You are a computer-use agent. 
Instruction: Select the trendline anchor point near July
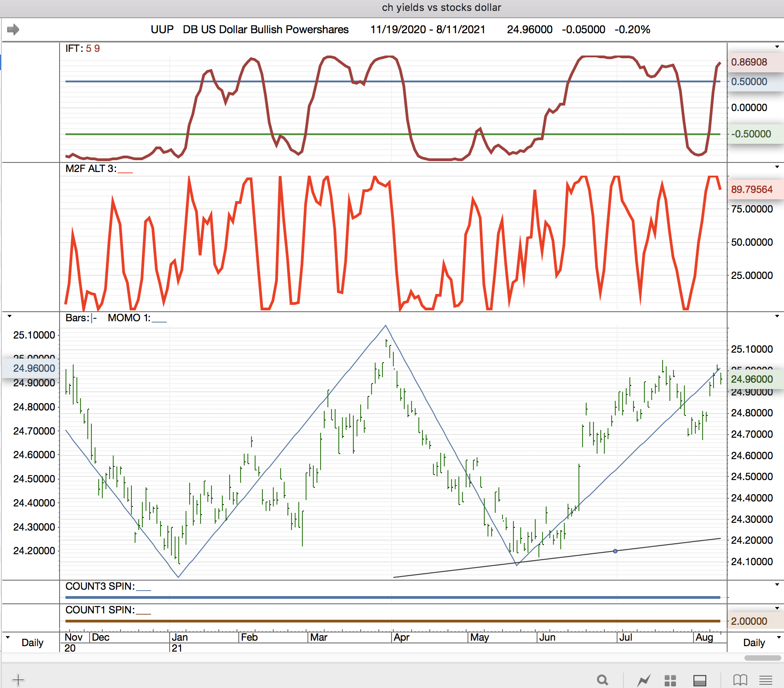[615, 551]
